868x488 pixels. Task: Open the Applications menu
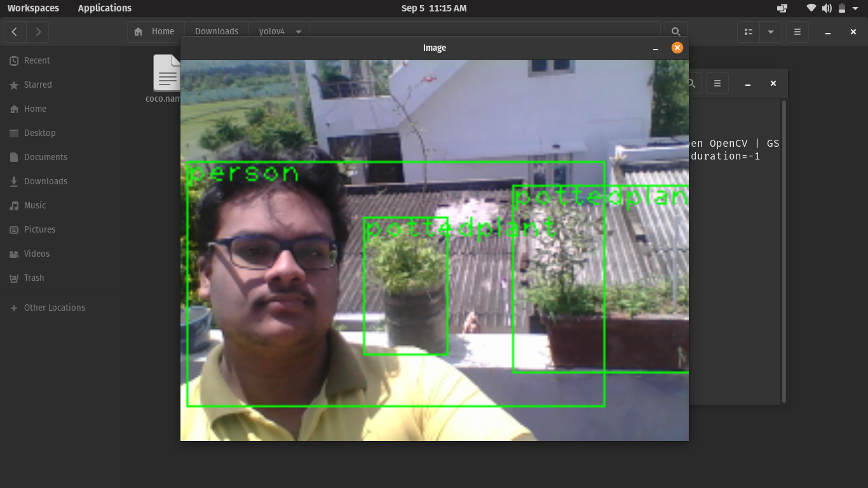click(104, 8)
